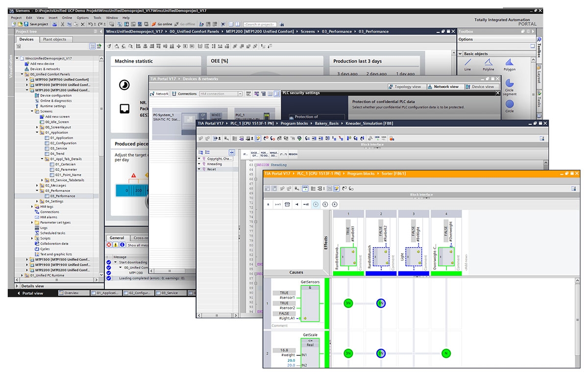Click the Causes header in Sorter window
Image resolution: width=588 pixels, height=375 pixels.
(296, 272)
